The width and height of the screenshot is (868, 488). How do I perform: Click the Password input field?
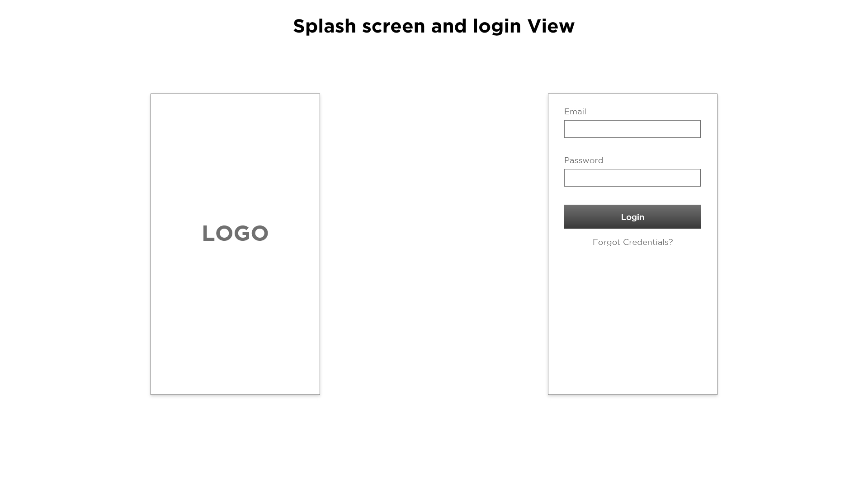[632, 178]
